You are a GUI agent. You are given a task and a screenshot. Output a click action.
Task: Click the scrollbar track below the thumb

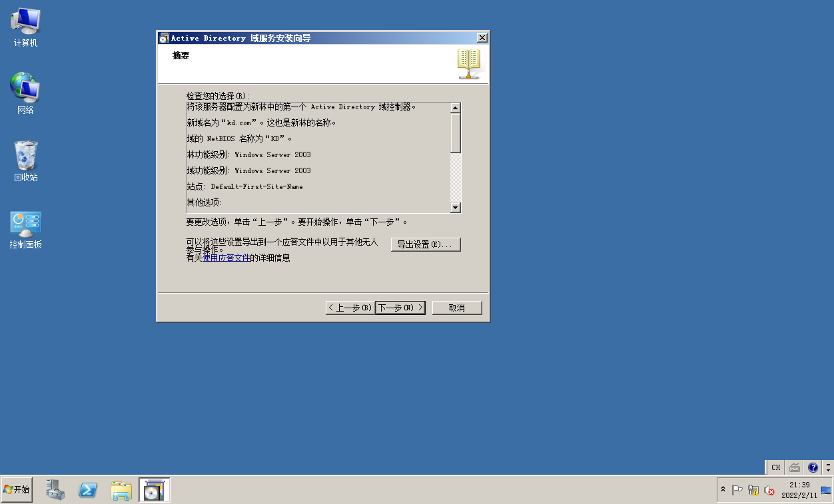tap(456, 178)
